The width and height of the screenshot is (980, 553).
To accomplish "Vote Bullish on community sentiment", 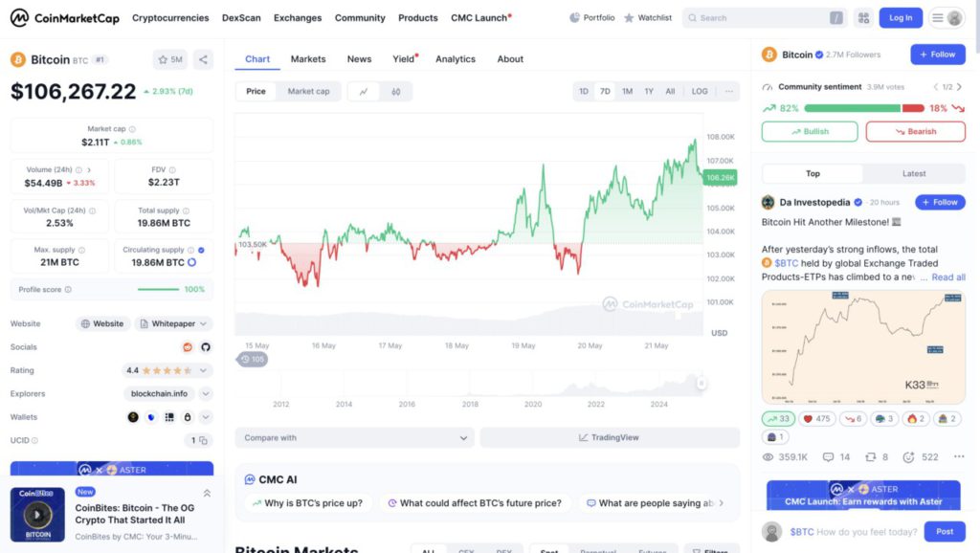I will click(x=810, y=132).
